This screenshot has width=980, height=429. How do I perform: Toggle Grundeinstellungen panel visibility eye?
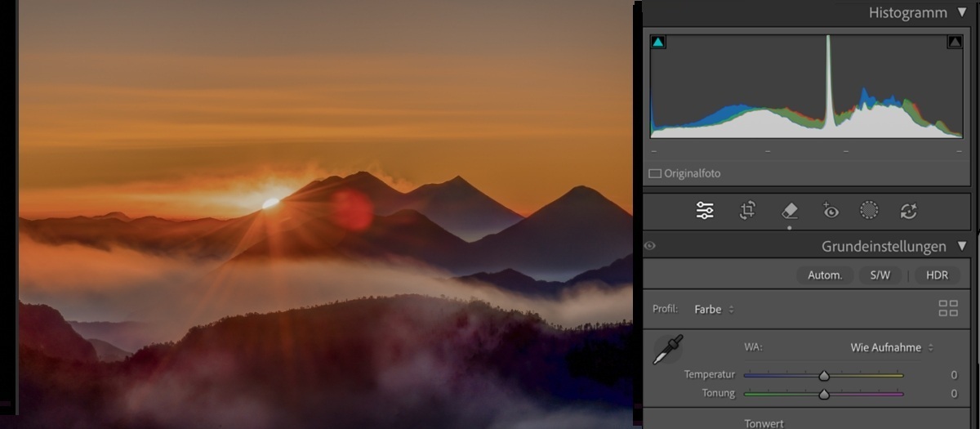tap(650, 246)
